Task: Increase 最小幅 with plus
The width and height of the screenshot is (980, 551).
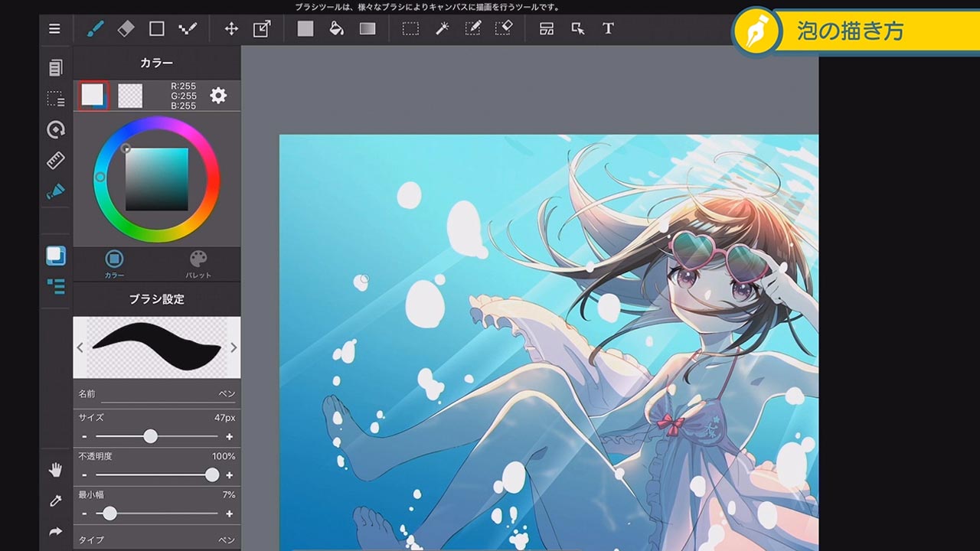Action: coord(229,514)
